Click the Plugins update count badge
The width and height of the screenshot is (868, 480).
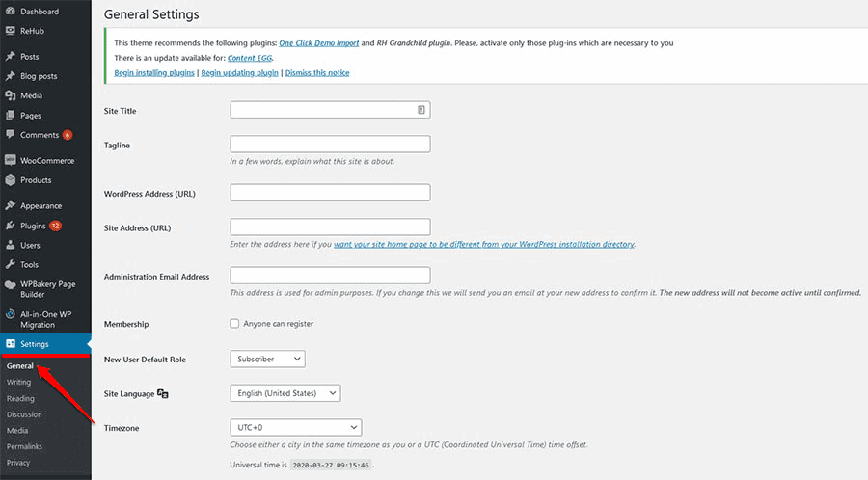click(x=55, y=226)
